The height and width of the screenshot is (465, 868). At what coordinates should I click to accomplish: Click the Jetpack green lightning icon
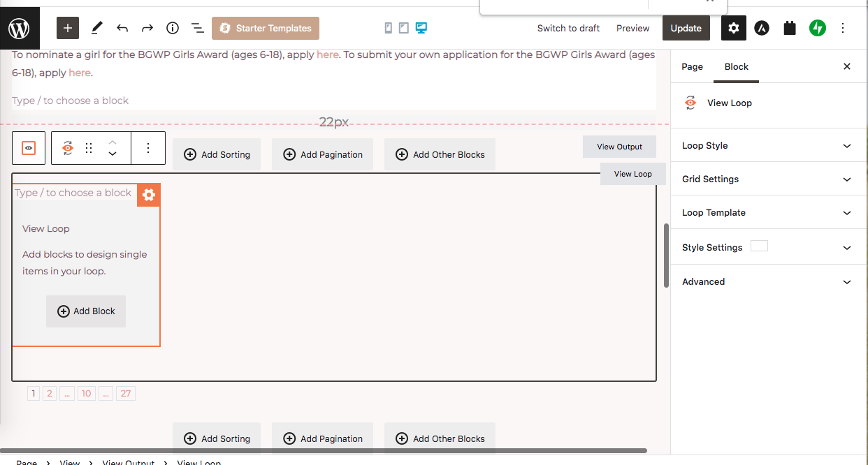tap(818, 29)
